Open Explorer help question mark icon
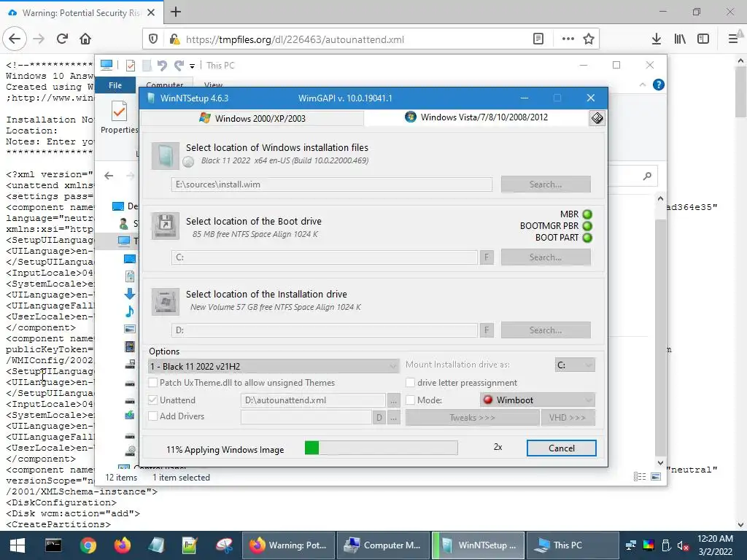This screenshot has width=747, height=560. coord(659,85)
